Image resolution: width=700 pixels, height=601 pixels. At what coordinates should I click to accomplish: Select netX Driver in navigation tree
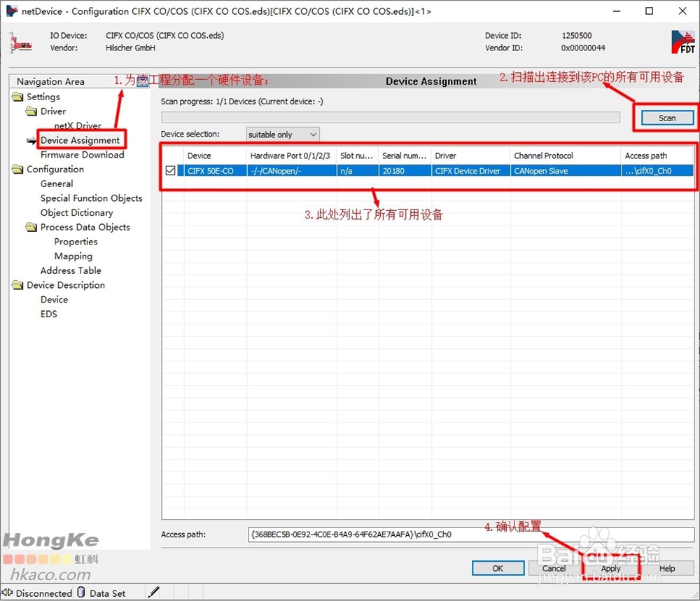point(78,125)
